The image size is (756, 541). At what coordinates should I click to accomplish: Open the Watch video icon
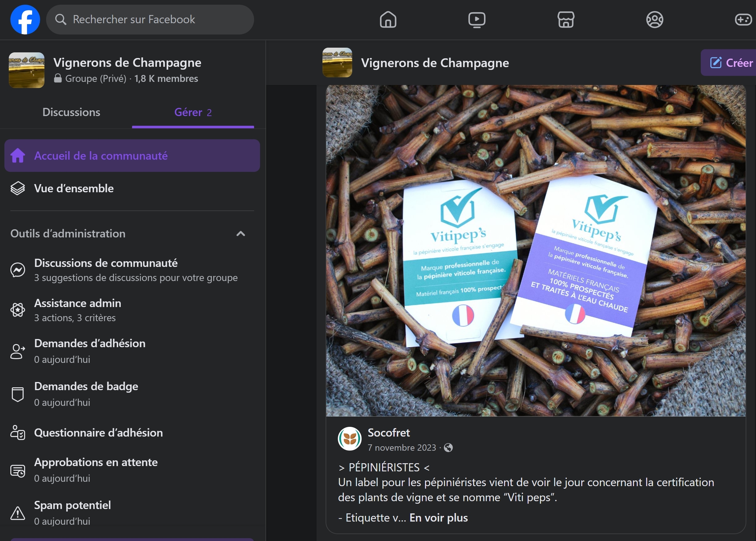(476, 20)
